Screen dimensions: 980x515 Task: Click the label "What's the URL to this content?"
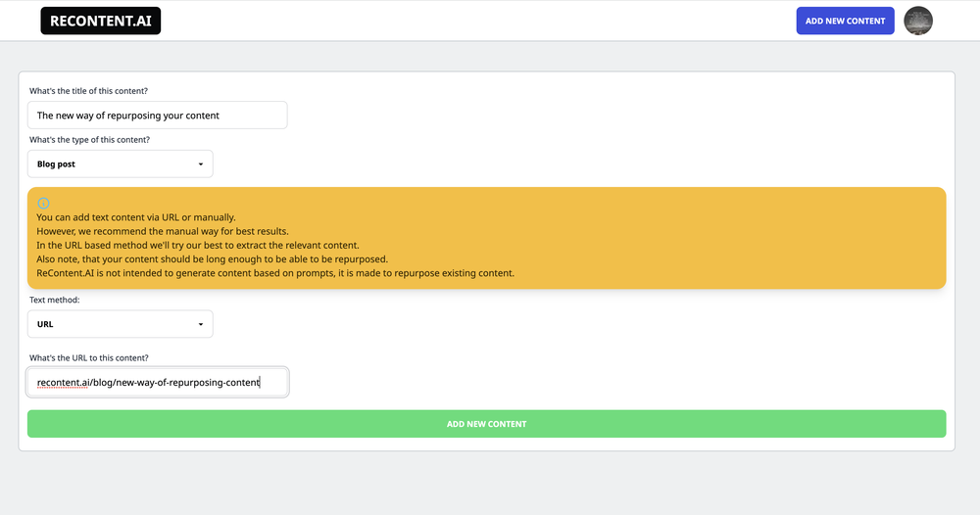(89, 357)
